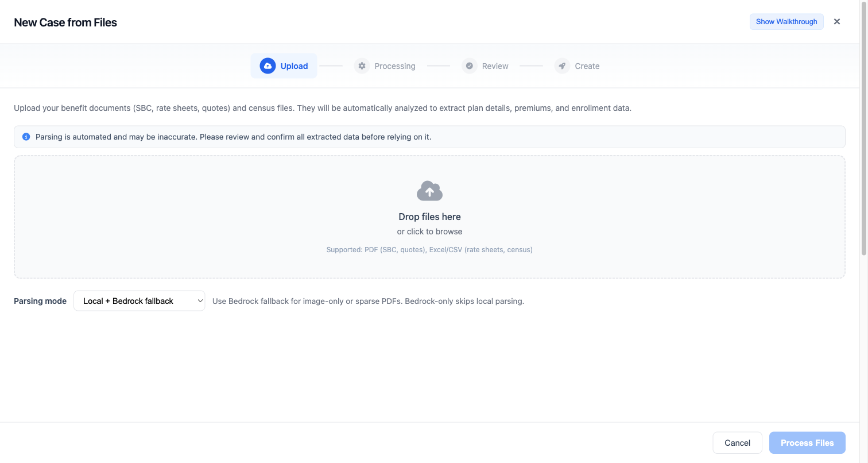This screenshot has height=463, width=868.
Task: Click the blue Upload cloud step icon
Action: [268, 65]
